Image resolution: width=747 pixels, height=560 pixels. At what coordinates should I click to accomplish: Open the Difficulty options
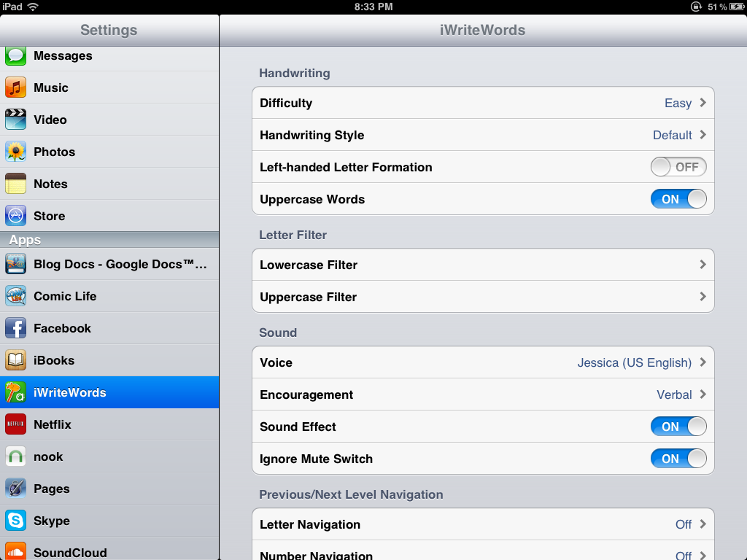483,103
